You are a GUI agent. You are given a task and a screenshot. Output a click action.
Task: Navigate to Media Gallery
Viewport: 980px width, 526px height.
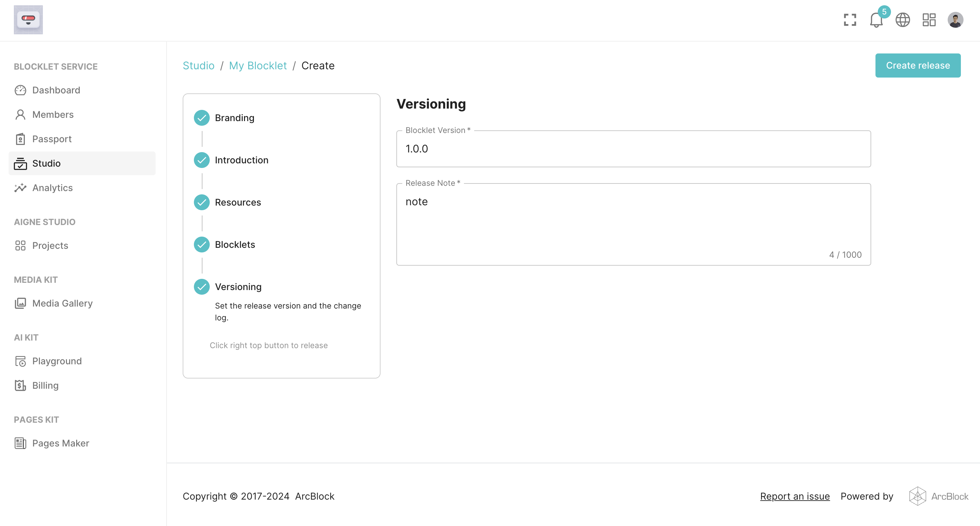click(x=62, y=303)
